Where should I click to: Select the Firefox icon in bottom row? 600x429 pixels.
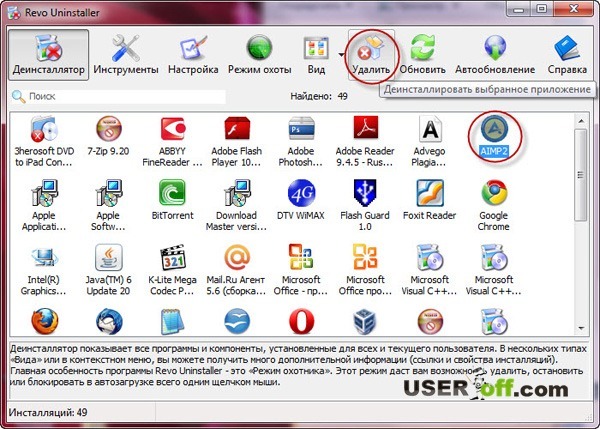coord(45,321)
